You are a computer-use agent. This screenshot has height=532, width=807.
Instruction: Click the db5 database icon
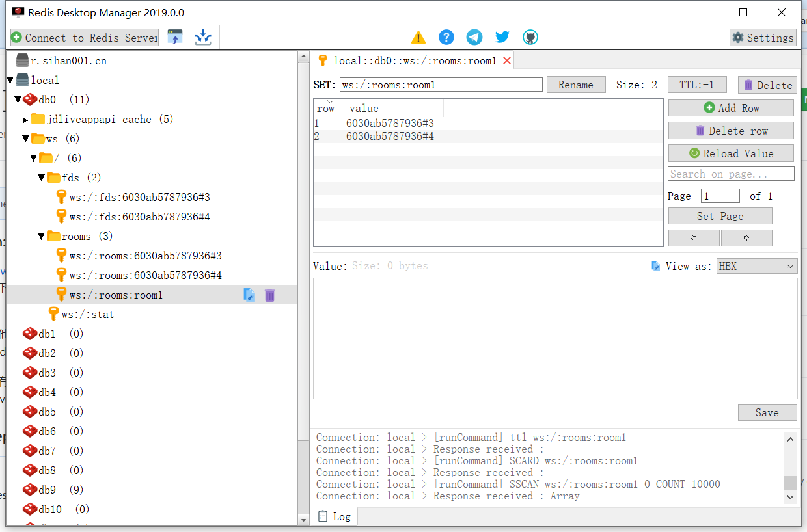coord(30,412)
